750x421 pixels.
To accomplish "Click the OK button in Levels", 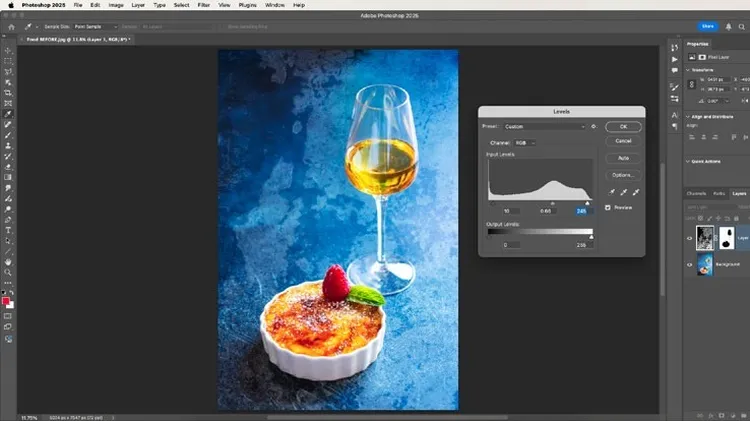I will click(623, 127).
